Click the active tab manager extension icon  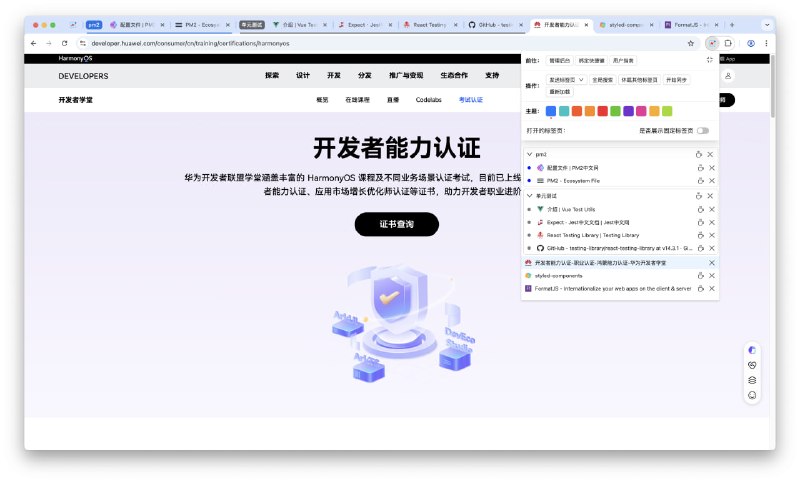pos(712,43)
